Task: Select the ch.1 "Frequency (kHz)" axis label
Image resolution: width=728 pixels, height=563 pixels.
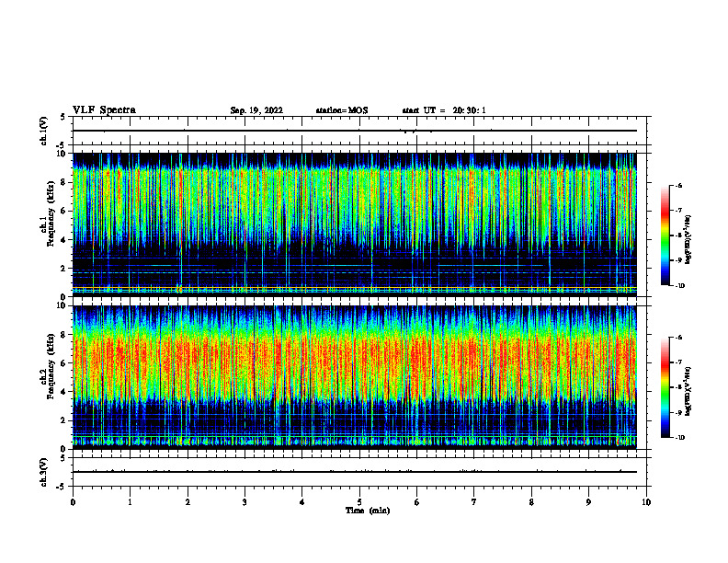Action: 51,212
